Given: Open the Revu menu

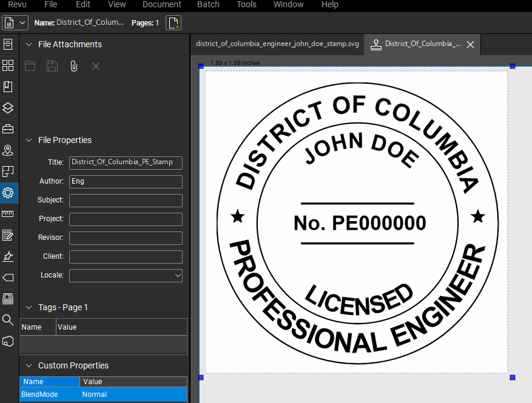Looking at the screenshot, I should click(17, 4).
